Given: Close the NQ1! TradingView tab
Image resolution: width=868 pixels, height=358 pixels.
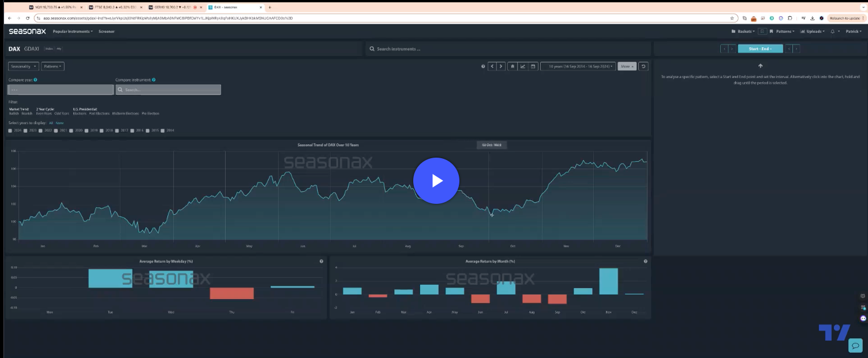Looking at the screenshot, I should (83, 8).
